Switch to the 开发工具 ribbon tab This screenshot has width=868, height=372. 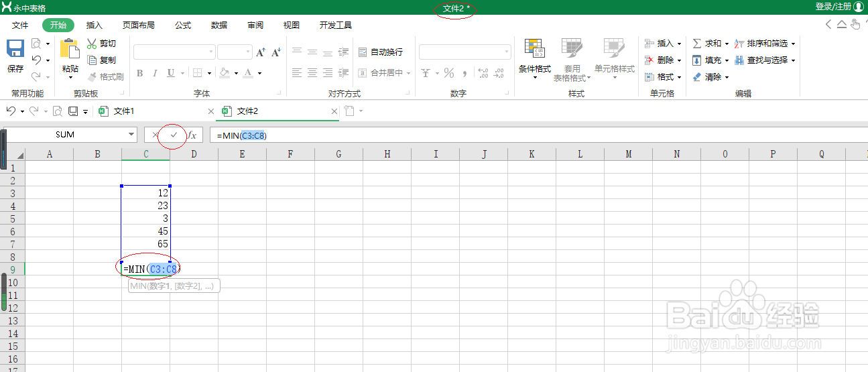(336, 25)
